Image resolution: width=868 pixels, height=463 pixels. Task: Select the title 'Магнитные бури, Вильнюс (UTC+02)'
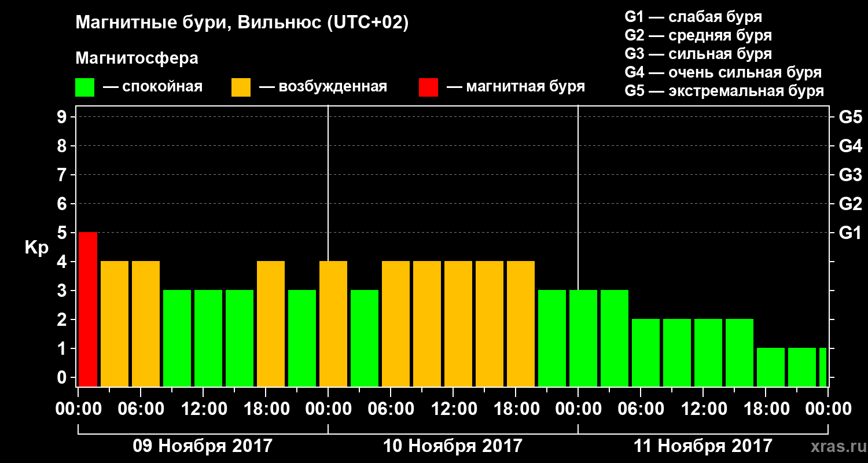pos(242,23)
